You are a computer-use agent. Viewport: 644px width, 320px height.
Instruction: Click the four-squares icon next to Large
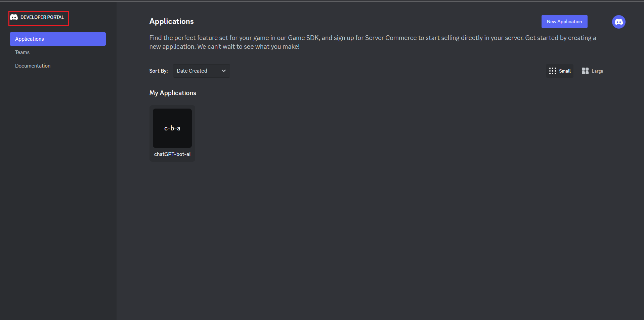pyautogui.click(x=585, y=71)
